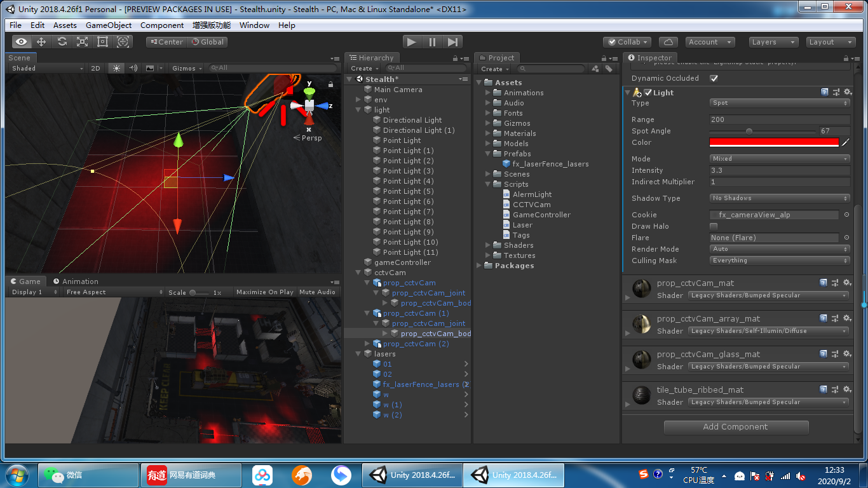Open Light component gear menu

point(847,92)
